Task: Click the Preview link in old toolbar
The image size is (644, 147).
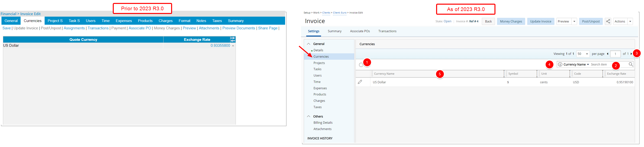Action: [x=189, y=28]
